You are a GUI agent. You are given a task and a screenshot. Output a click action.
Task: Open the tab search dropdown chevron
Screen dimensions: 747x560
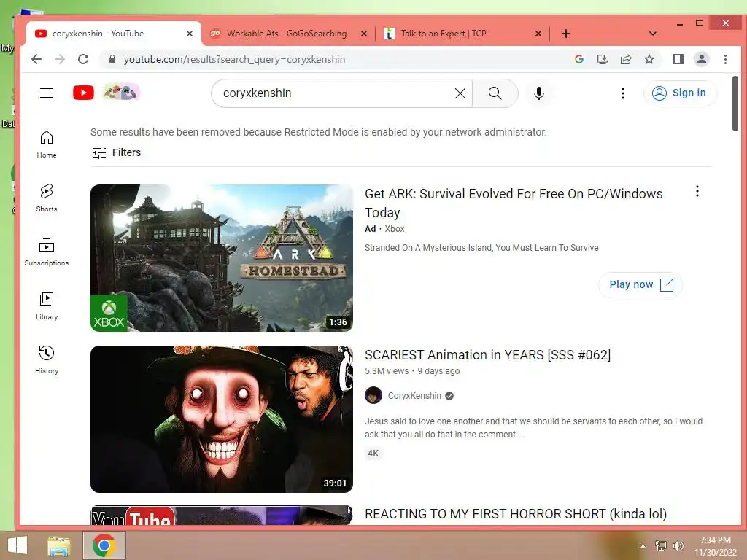pos(653,34)
